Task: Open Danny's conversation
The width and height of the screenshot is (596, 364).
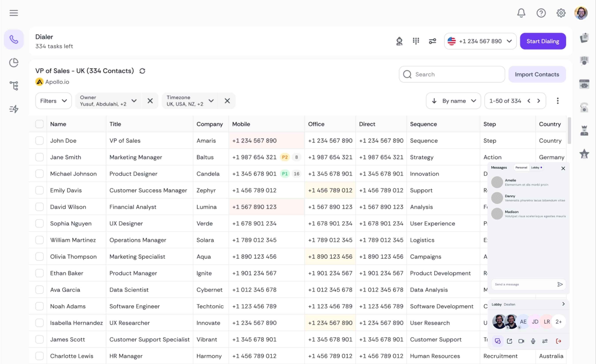Action: [x=528, y=198]
